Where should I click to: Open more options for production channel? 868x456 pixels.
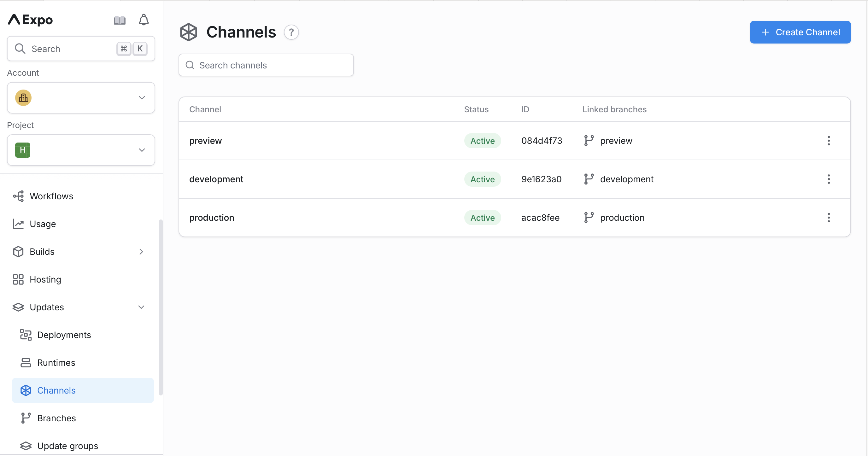[829, 218]
